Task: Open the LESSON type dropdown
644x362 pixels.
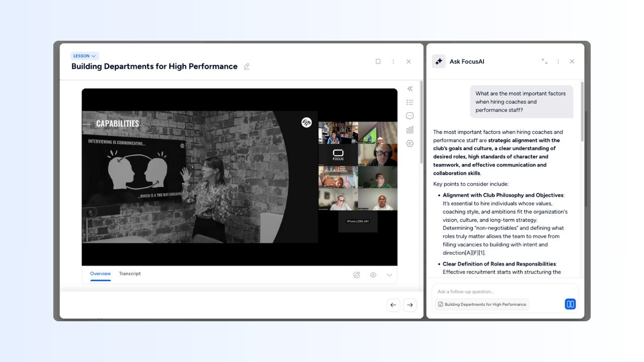Action: point(85,56)
